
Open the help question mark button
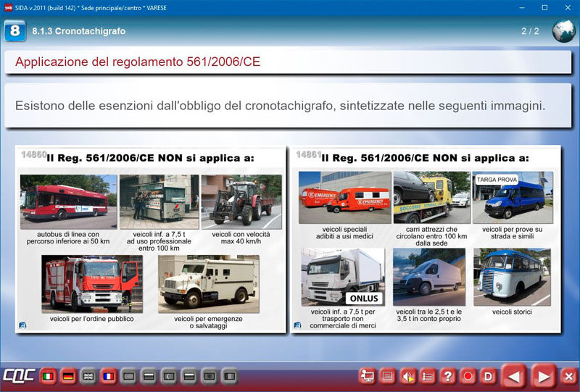pos(448,377)
